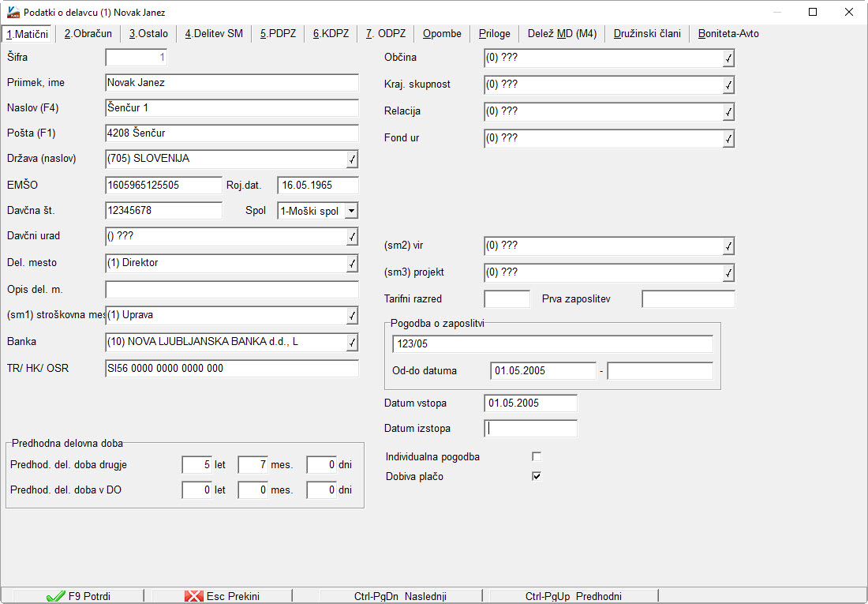This screenshot has height=604, width=868.
Task: Show the Priloge tab
Action: coord(494,34)
